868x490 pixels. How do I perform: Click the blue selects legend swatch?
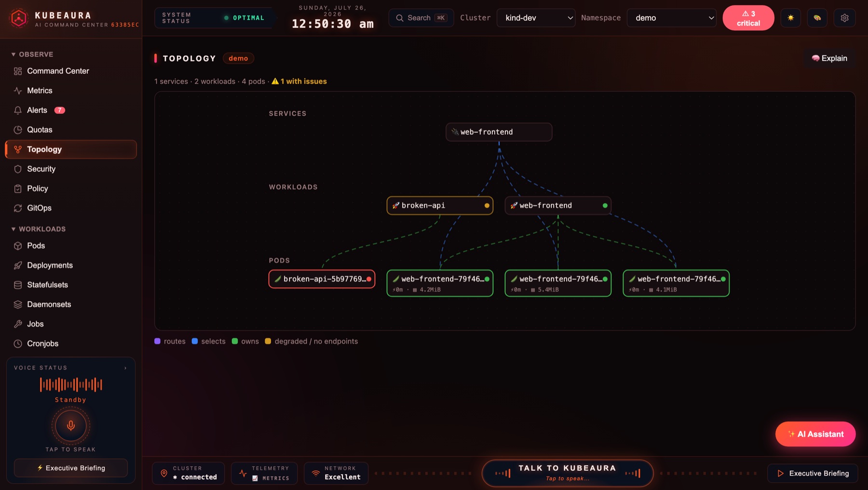click(195, 341)
